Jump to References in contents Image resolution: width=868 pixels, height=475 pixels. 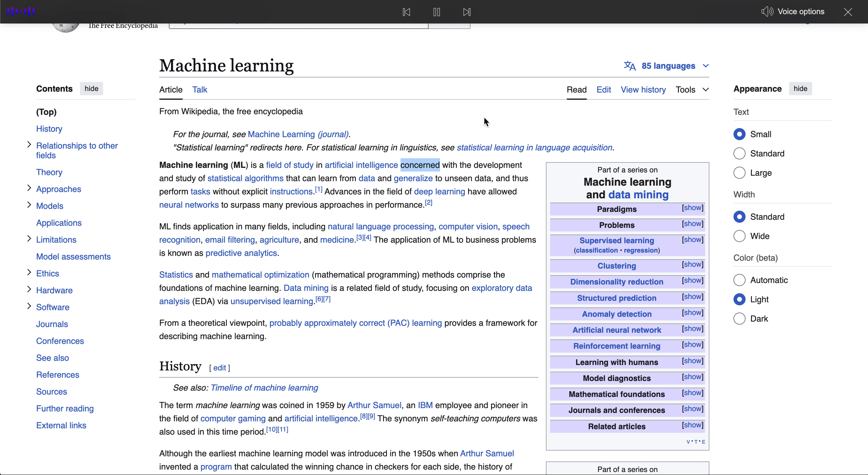(x=58, y=375)
